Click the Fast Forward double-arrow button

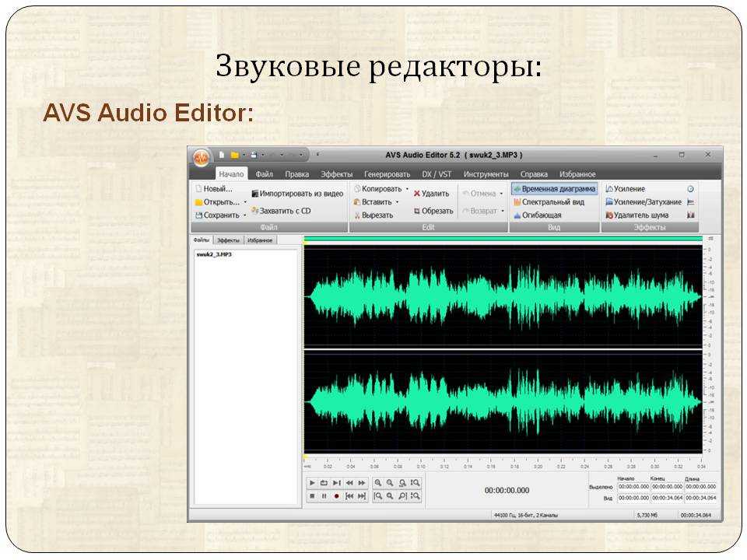coord(362,483)
